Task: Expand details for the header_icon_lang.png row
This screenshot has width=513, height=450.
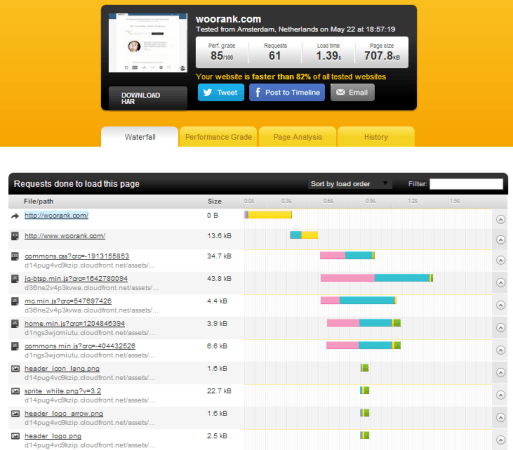Action: pyautogui.click(x=500, y=372)
